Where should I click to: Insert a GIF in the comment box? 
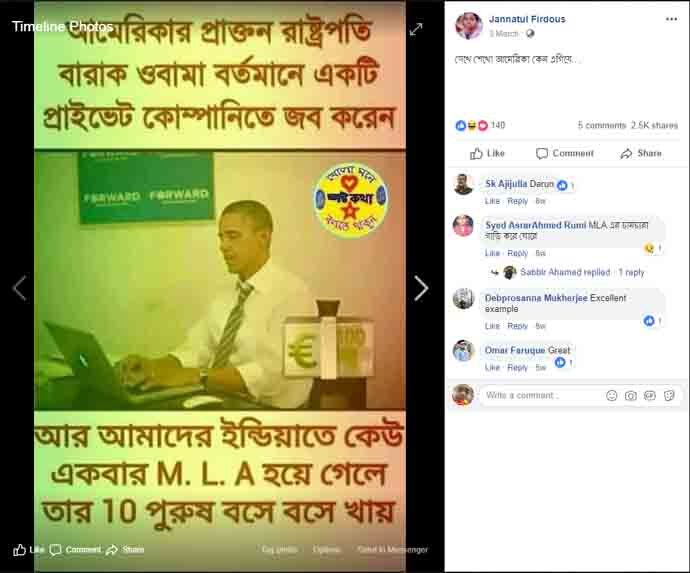point(650,395)
